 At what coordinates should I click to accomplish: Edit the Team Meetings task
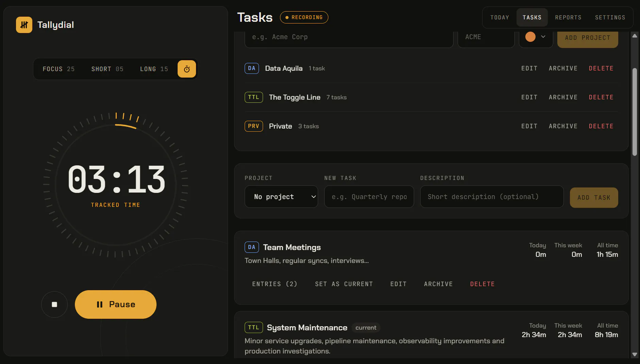pos(398,284)
